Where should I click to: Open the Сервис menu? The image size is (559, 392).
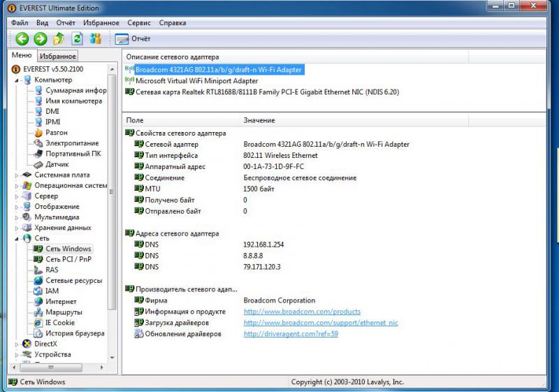139,23
